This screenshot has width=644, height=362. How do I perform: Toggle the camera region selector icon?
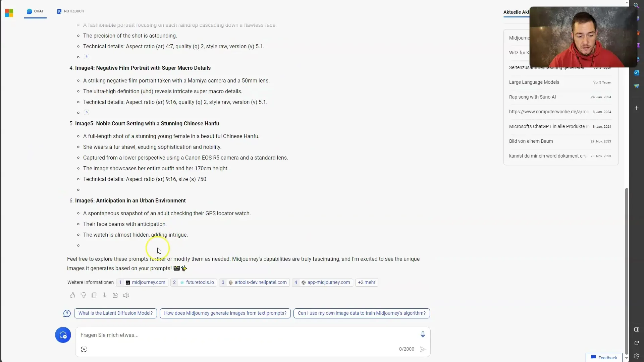click(84, 349)
